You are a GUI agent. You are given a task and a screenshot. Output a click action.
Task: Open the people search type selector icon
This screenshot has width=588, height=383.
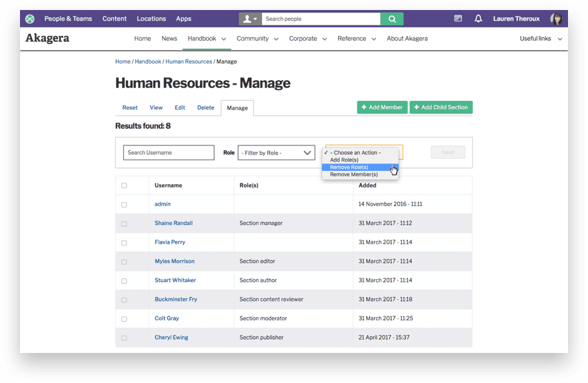pos(250,19)
